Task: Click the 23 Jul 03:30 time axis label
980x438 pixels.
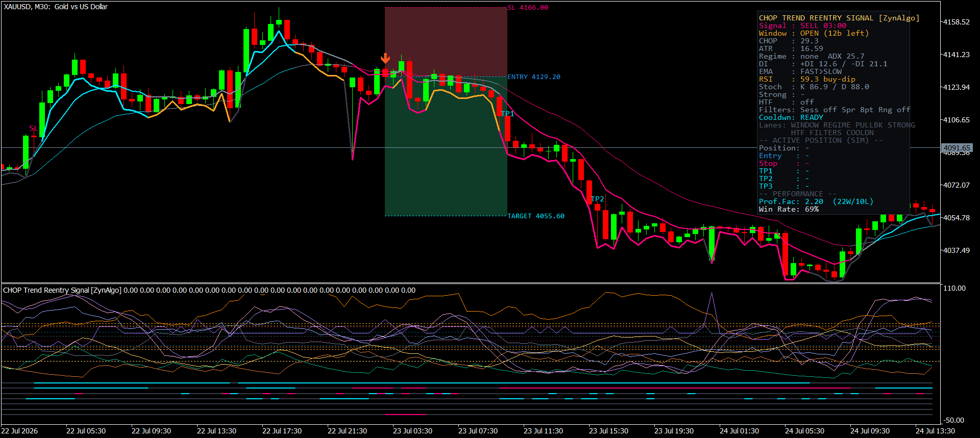Action: click(x=412, y=431)
